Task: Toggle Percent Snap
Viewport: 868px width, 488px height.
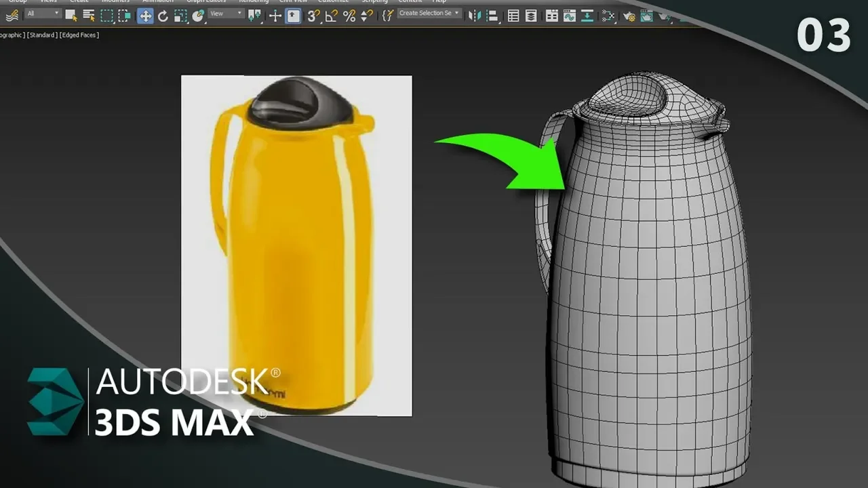Action: tap(349, 16)
